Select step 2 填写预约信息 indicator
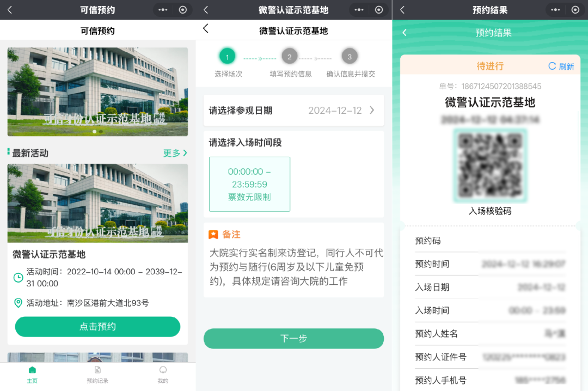 [x=290, y=57]
